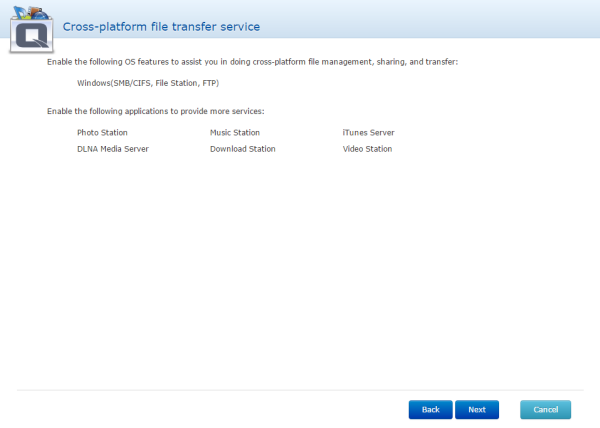Enable the Music Station application

[234, 132]
